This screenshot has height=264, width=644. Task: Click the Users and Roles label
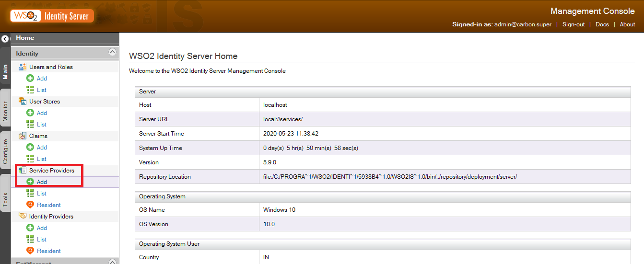coord(51,67)
